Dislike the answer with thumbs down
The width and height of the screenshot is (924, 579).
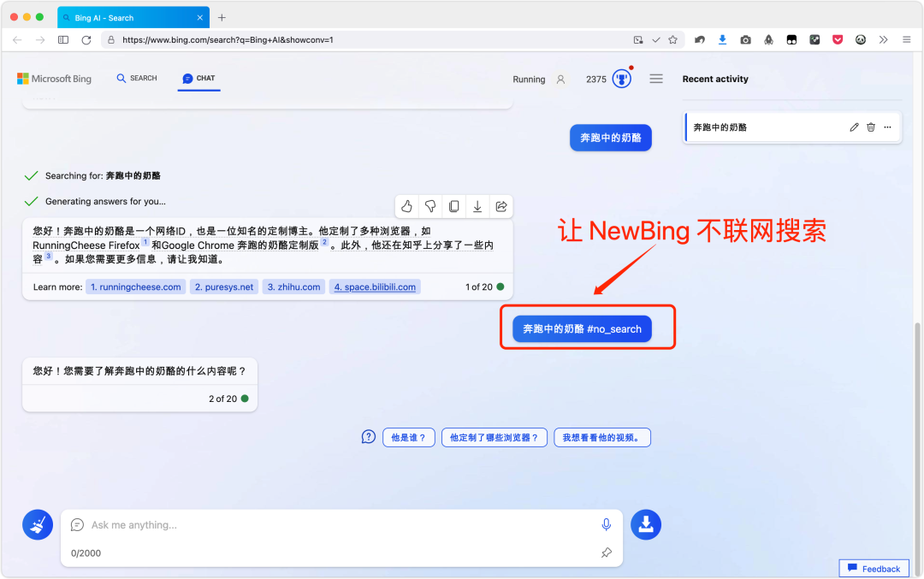[x=430, y=206]
